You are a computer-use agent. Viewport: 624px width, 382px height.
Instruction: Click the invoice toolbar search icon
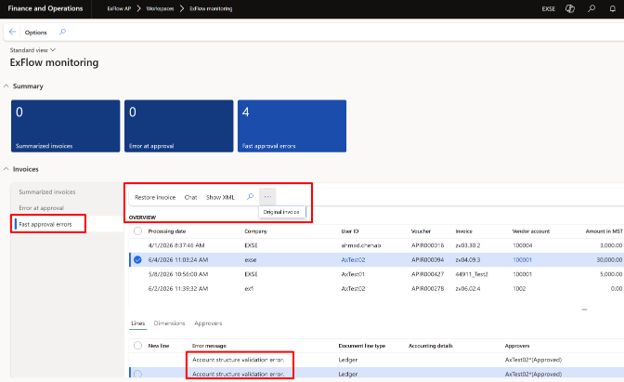(250, 197)
